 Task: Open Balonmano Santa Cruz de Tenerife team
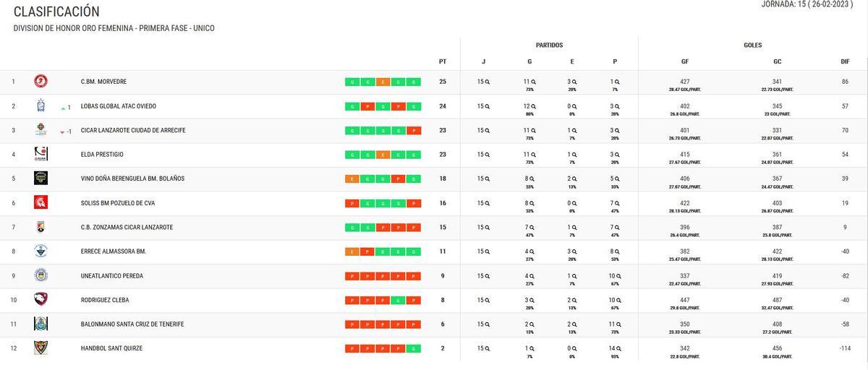click(132, 324)
